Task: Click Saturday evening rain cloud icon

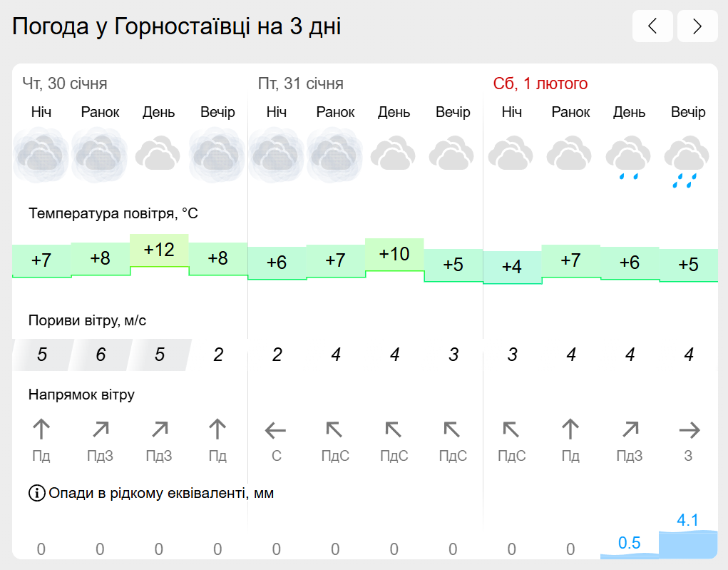Action: (x=687, y=161)
